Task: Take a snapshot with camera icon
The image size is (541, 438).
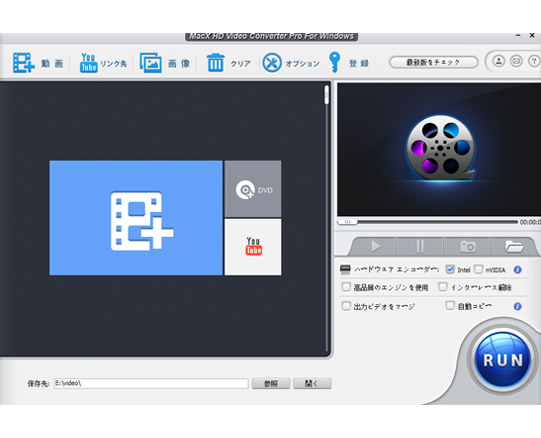Action: pos(468,246)
